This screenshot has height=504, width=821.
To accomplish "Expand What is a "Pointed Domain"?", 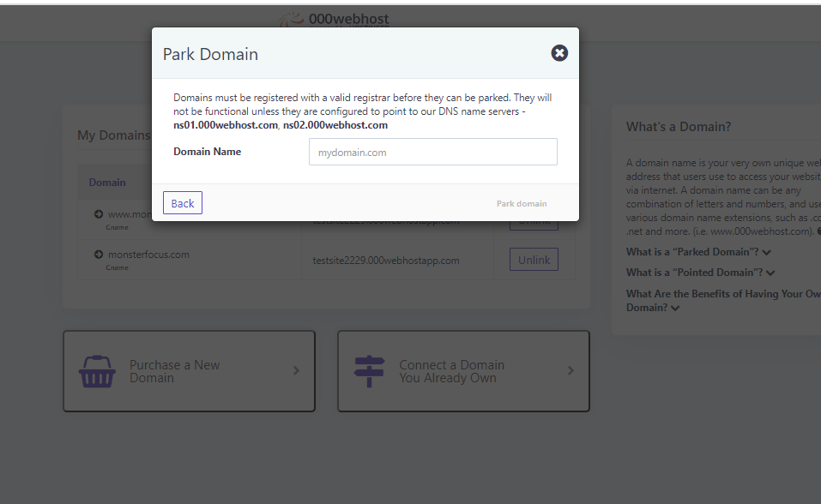I will [701, 273].
